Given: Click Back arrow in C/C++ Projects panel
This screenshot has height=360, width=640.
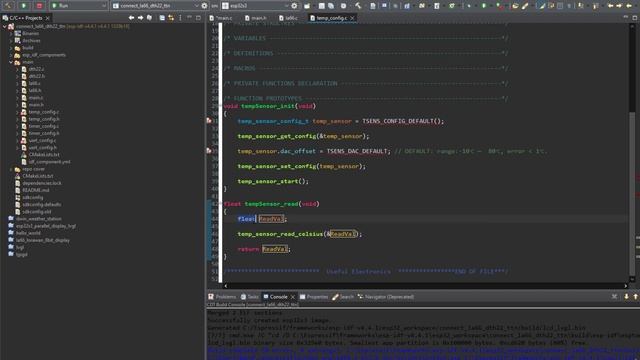Looking at the screenshot, I should pyautogui.click(x=131, y=18).
